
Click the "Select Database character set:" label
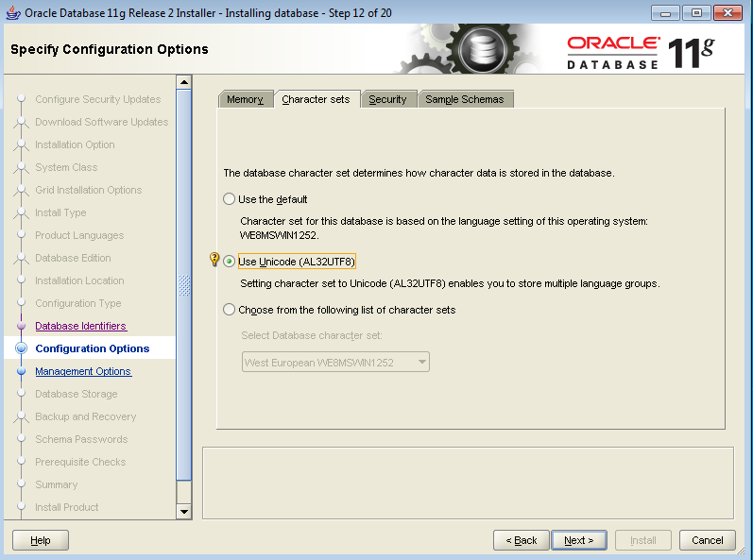312,335
